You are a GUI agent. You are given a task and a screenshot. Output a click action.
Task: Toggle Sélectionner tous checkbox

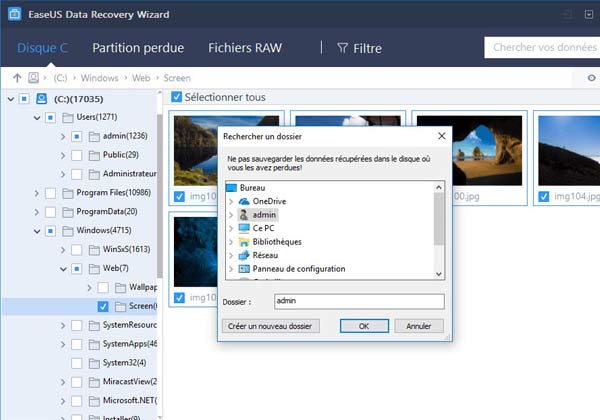coord(176,97)
